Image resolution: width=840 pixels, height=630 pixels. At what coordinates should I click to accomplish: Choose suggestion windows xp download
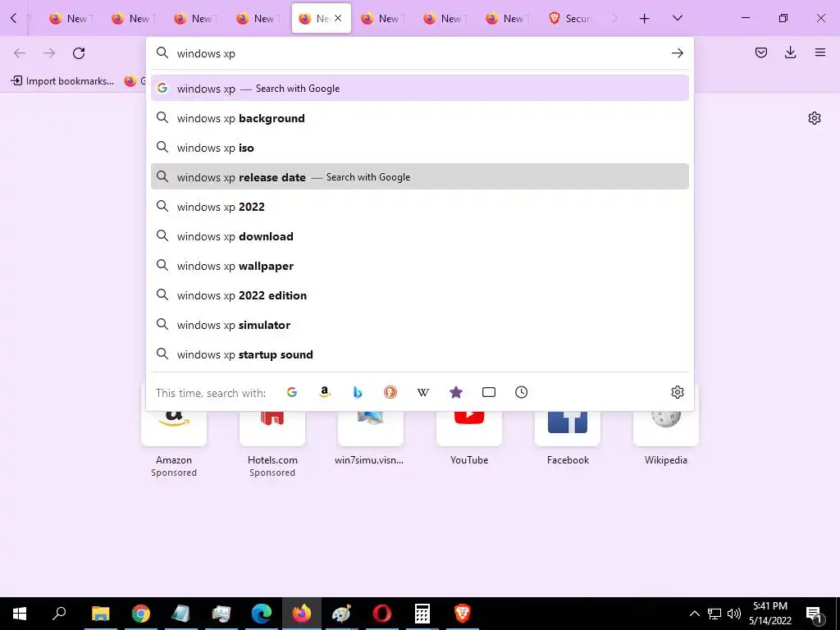419,235
